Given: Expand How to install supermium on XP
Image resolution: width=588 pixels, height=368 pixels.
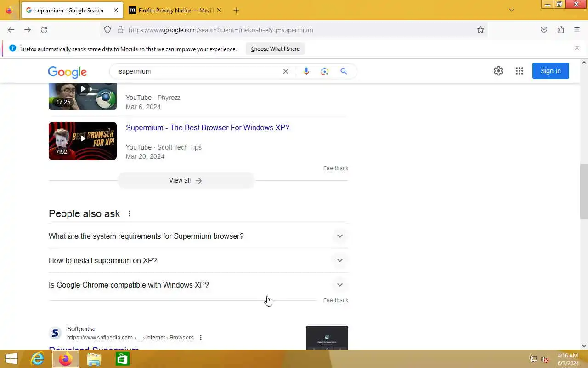Looking at the screenshot, I should point(198,260).
